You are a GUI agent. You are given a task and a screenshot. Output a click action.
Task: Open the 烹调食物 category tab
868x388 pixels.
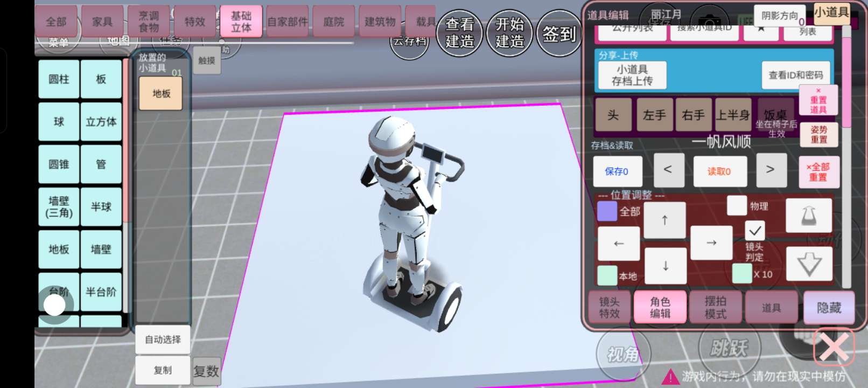(x=149, y=22)
